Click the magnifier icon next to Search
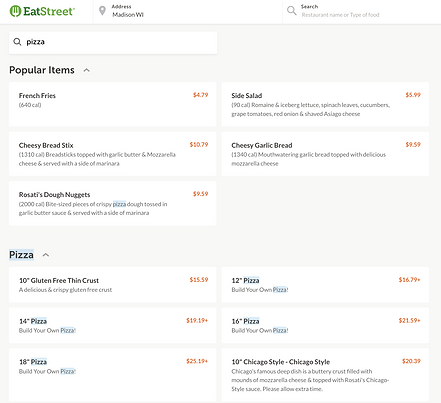The width and height of the screenshot is (441, 403). point(292,11)
